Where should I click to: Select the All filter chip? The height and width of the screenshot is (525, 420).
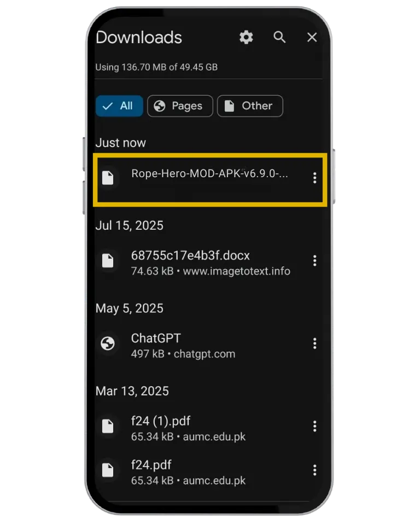119,106
